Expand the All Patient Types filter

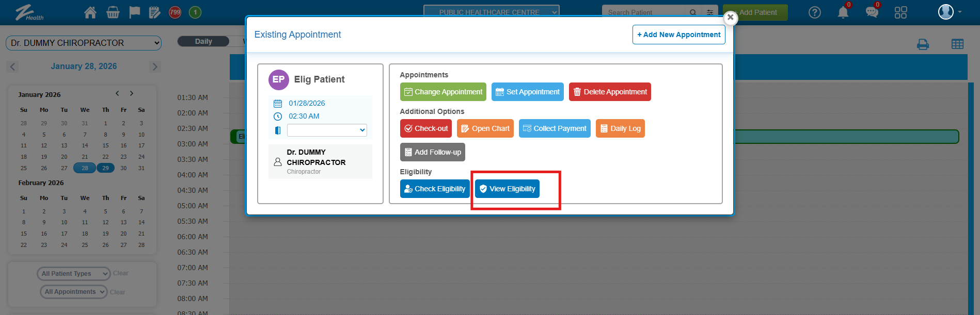(73, 274)
